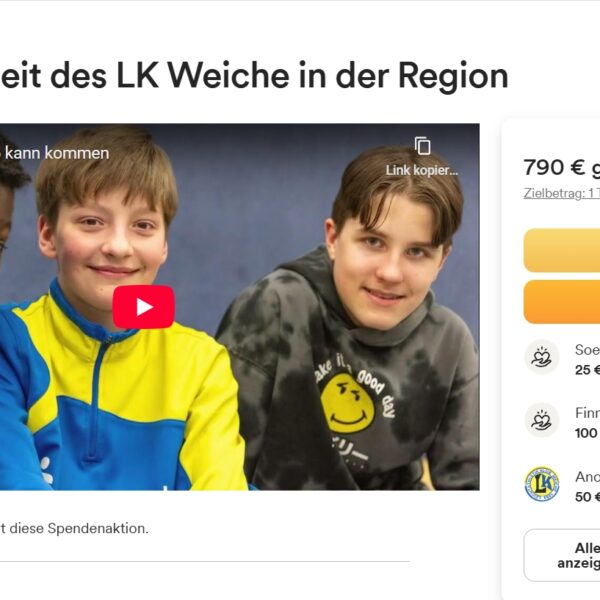Click the '790 €' raised amount
The image size is (600, 600).
coord(554,167)
